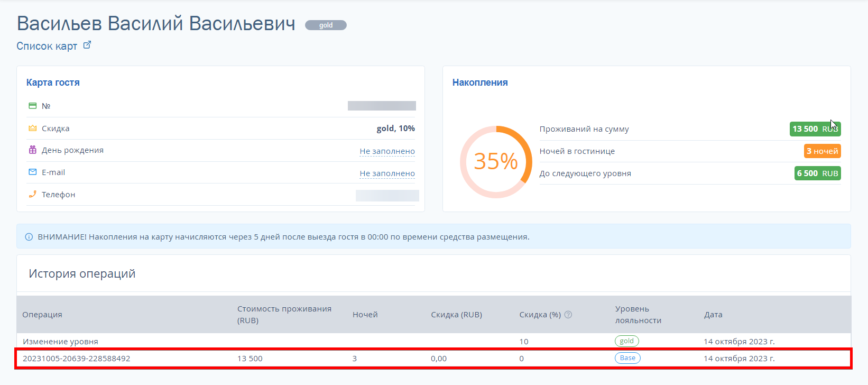This screenshot has width=868, height=385.
Task: Open the Список карт link
Action: coord(47,46)
